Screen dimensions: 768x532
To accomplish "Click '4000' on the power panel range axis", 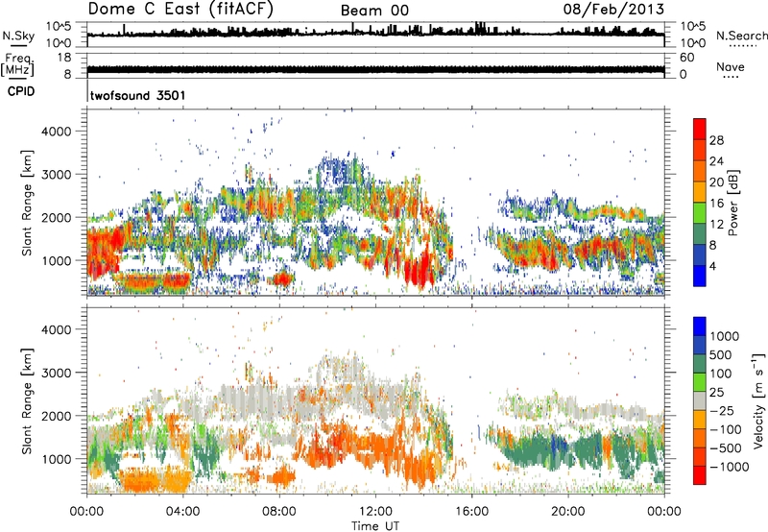I will (x=56, y=132).
